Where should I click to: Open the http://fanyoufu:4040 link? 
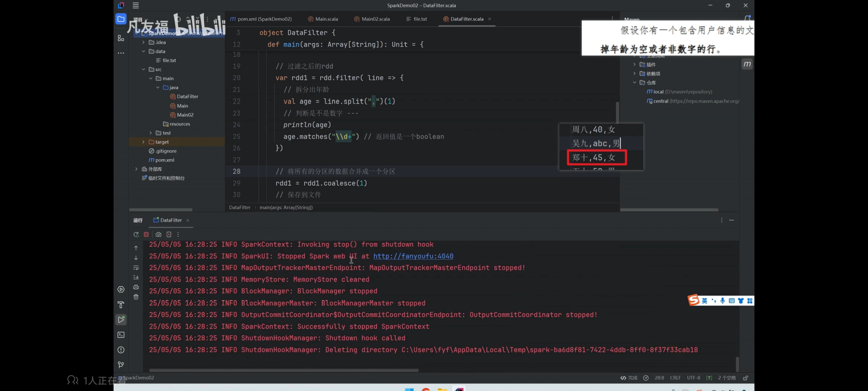pyautogui.click(x=413, y=256)
